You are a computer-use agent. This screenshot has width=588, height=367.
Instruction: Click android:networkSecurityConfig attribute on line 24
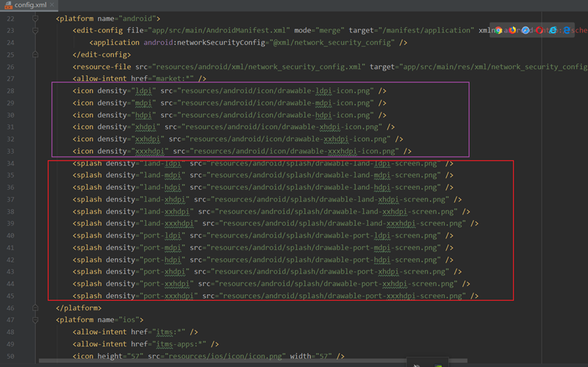click(204, 43)
